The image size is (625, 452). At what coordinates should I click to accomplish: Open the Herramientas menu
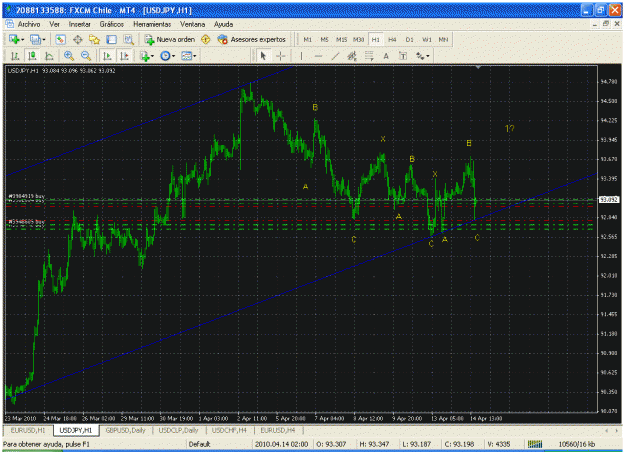point(152,24)
